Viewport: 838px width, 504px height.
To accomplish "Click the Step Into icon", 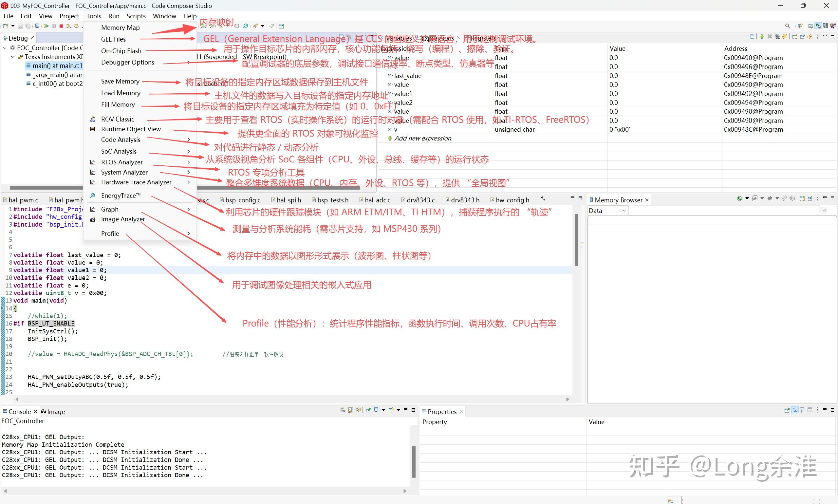I will click(69, 26).
